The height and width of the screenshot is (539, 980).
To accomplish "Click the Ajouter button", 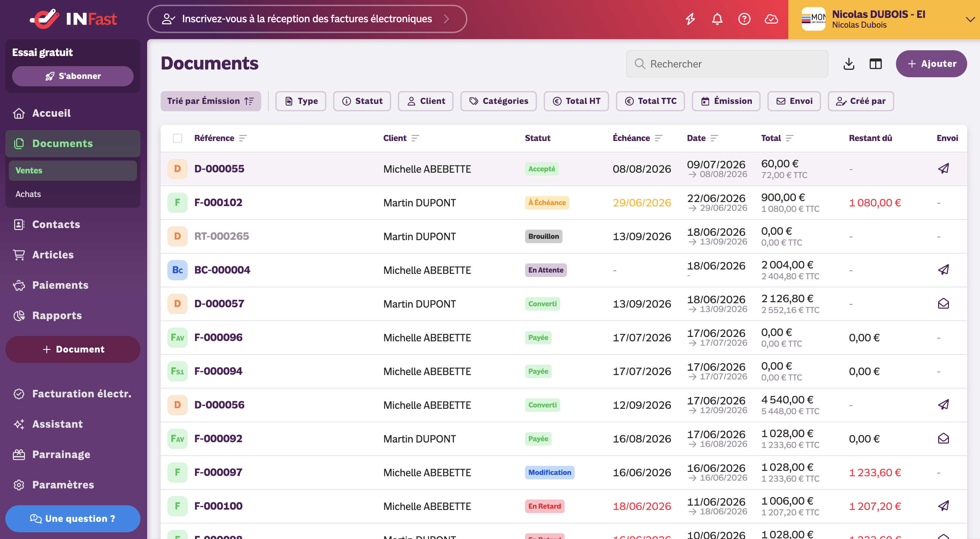I will click(931, 63).
